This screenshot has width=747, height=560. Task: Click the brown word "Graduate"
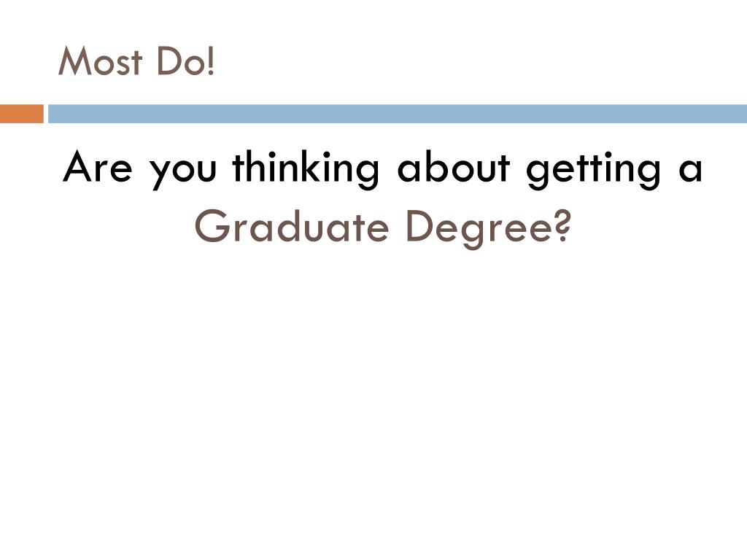tap(292, 226)
